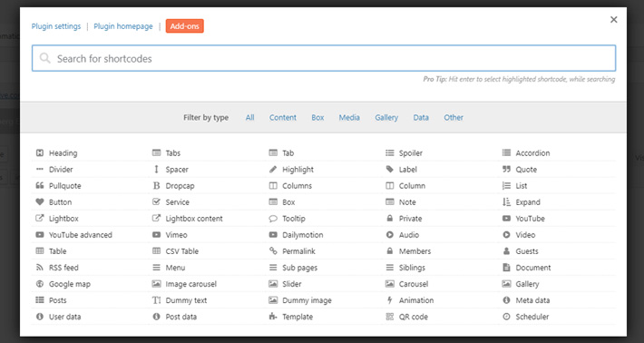
Task: Click the Accordion icon
Action: [506, 152]
